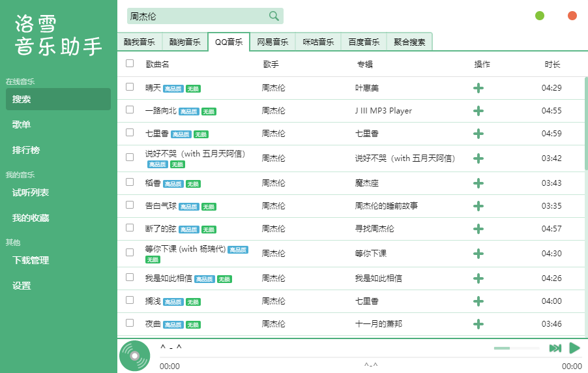Click the play button in player bar
Viewport: 588px width, 373px height.
click(574, 348)
